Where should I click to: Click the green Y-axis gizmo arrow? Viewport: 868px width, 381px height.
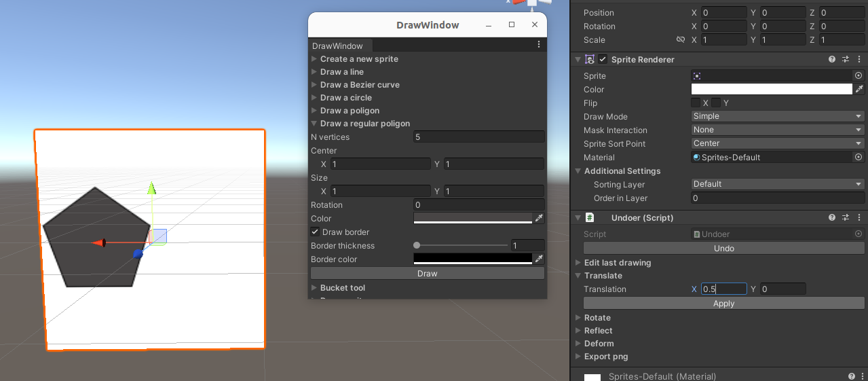tap(152, 187)
